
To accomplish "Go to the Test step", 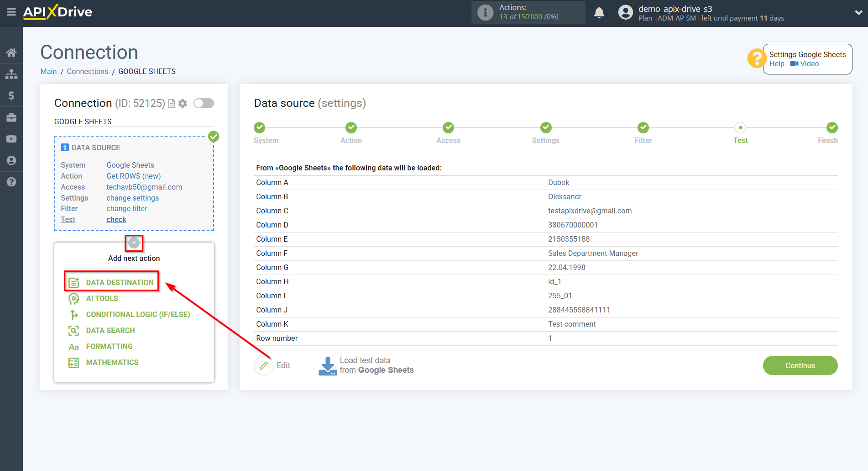I will click(740, 127).
